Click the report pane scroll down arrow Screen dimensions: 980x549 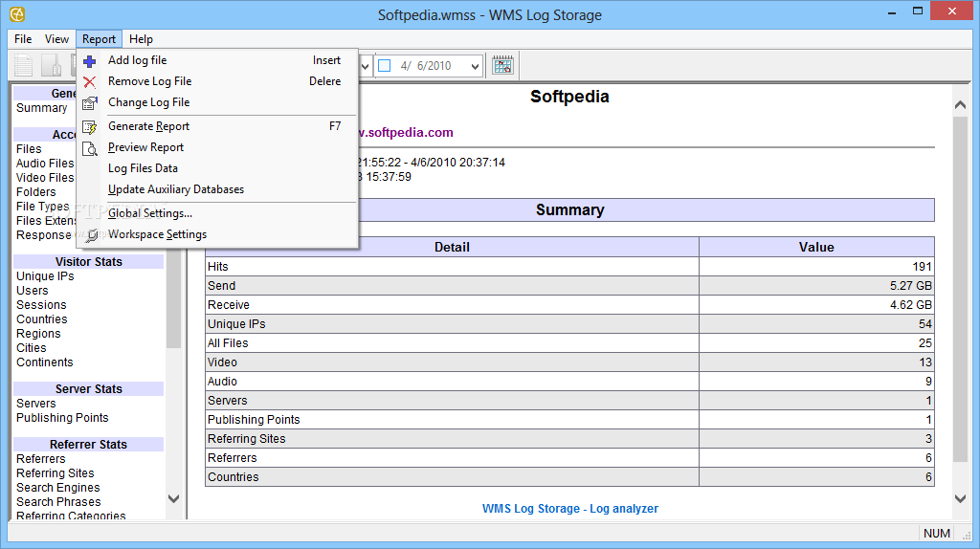pyautogui.click(x=961, y=498)
